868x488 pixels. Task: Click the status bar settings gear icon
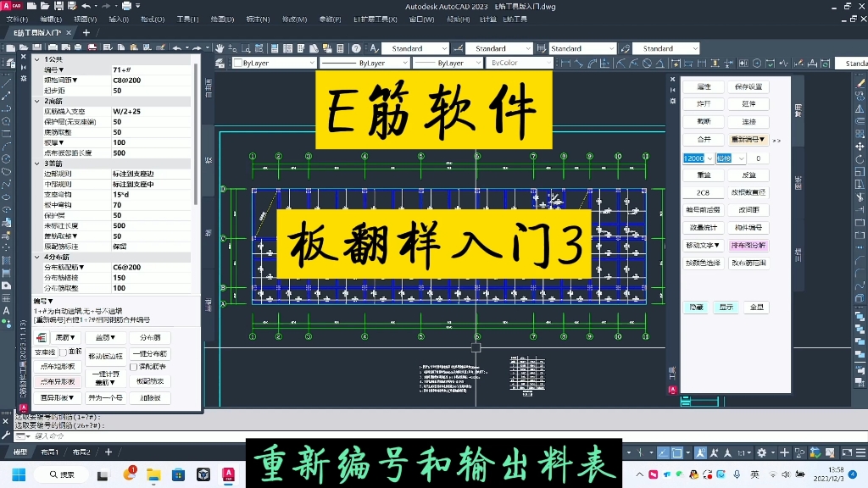(x=762, y=452)
